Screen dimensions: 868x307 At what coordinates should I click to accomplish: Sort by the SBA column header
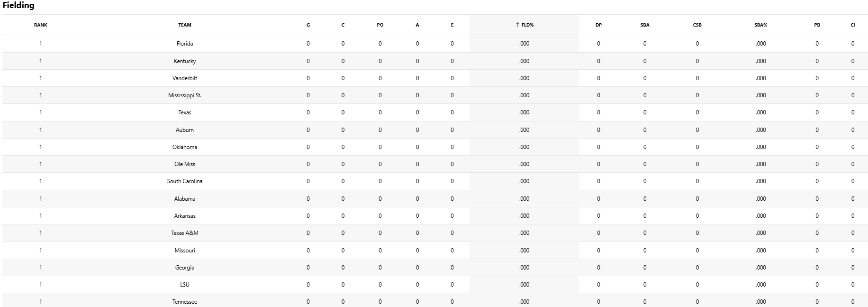pos(645,25)
